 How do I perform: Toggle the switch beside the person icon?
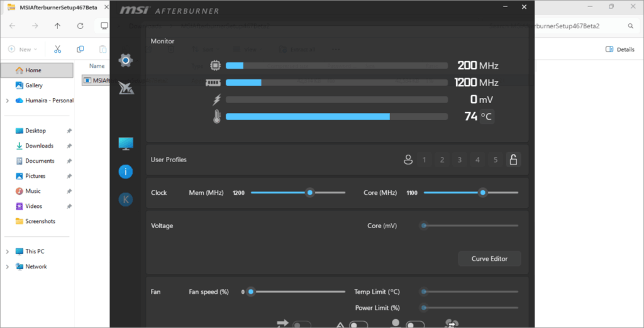coord(415,325)
